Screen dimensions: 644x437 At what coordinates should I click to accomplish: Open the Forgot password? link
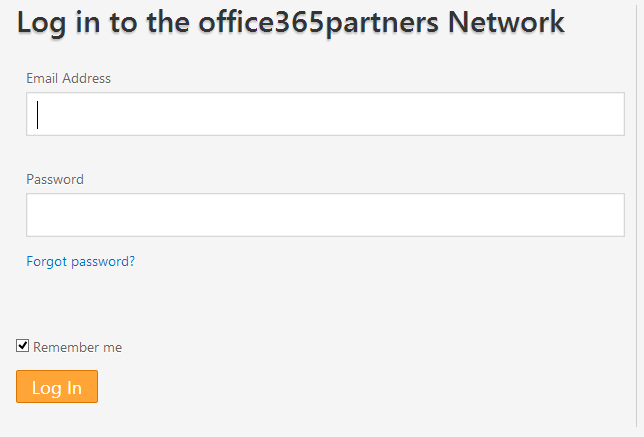[80, 261]
